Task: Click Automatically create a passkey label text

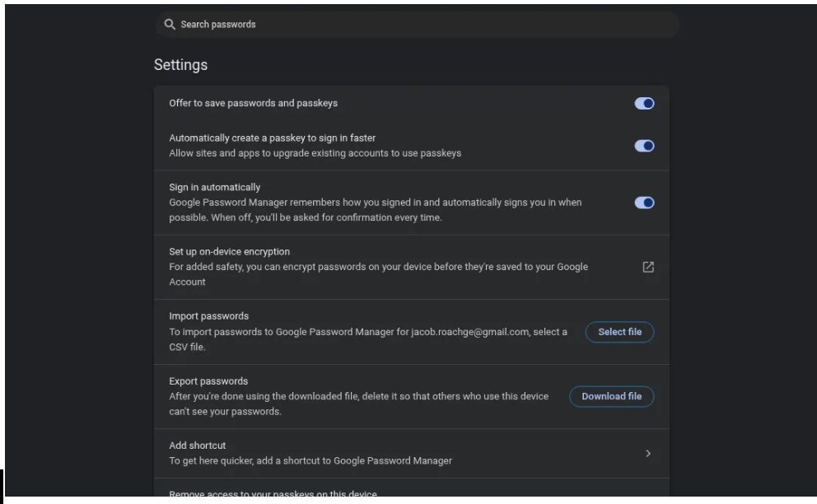Action: coord(272,138)
